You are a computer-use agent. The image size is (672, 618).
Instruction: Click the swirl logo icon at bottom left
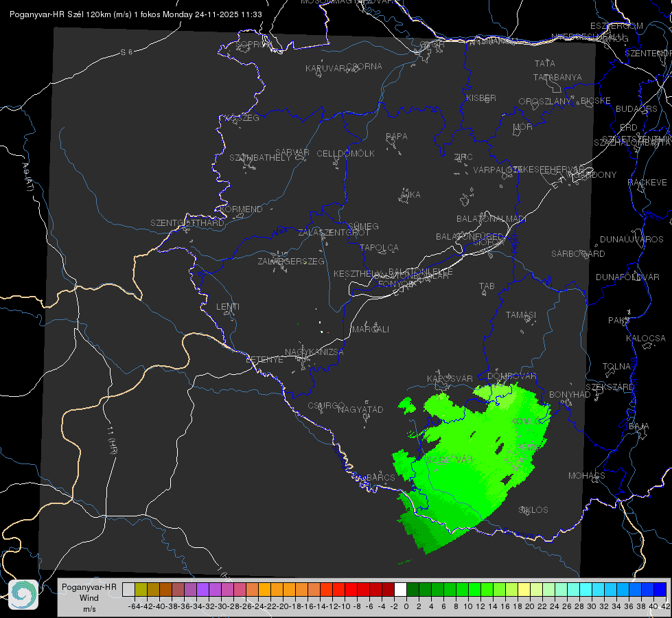tap(23, 595)
